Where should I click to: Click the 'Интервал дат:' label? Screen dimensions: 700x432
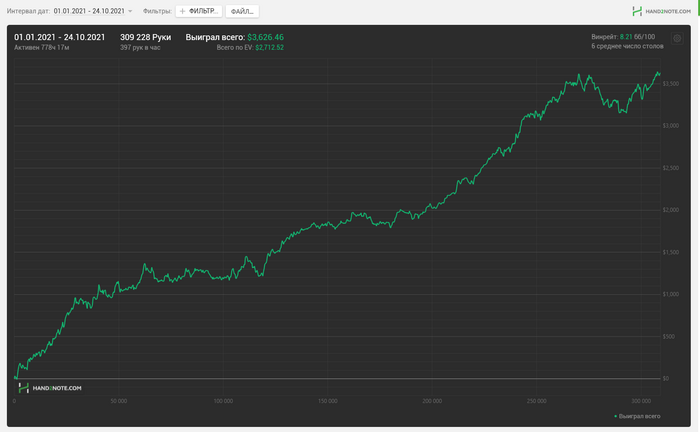[x=28, y=11]
